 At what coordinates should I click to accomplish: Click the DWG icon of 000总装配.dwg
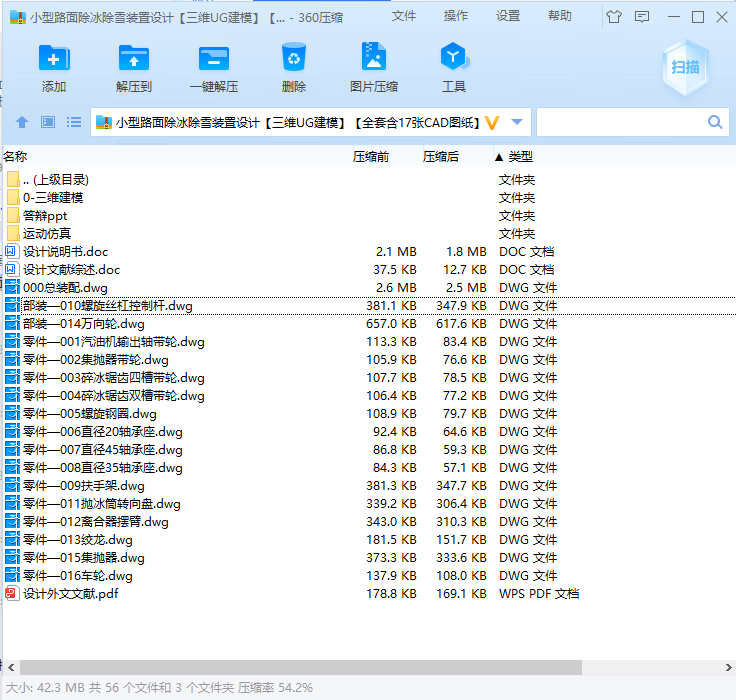click(12, 288)
